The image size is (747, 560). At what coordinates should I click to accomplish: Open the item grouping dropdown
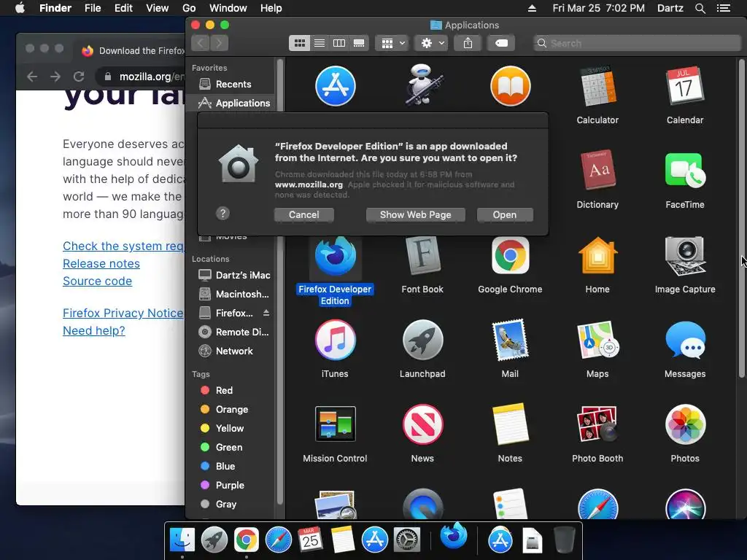392,43
